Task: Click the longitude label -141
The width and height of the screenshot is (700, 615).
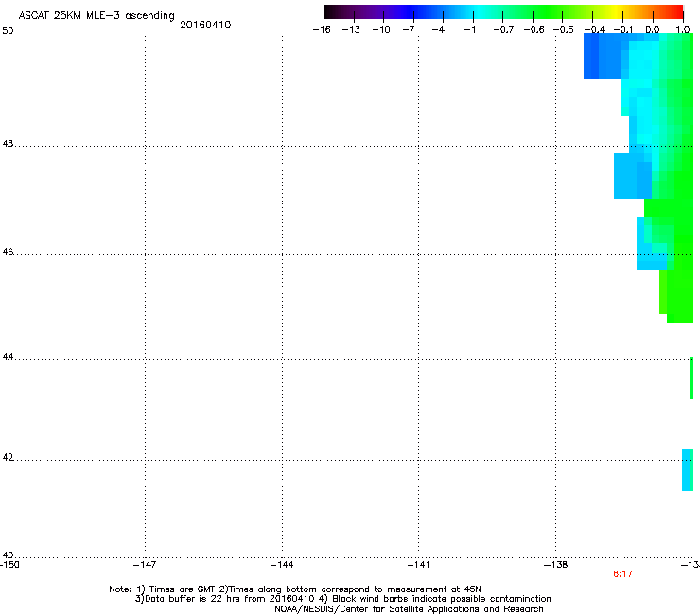Action: tap(418, 565)
